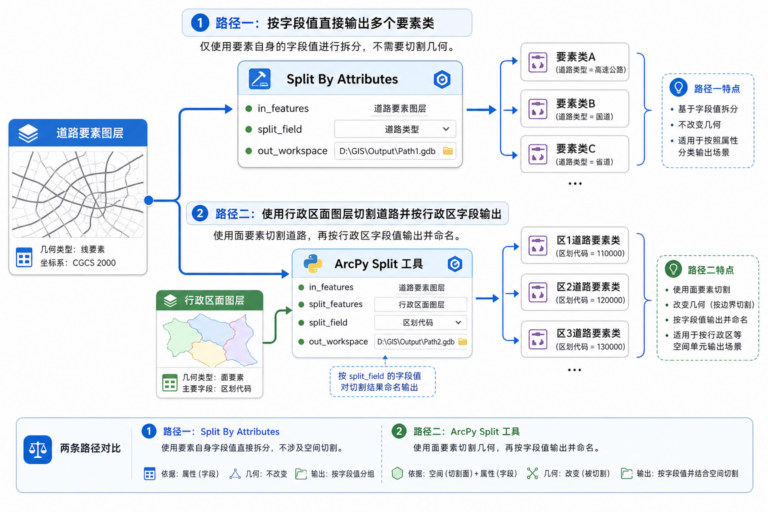Image resolution: width=768 pixels, height=512 pixels.
Task: Click the 路径一: Split By Attributes comparison title
Action: 221,432
